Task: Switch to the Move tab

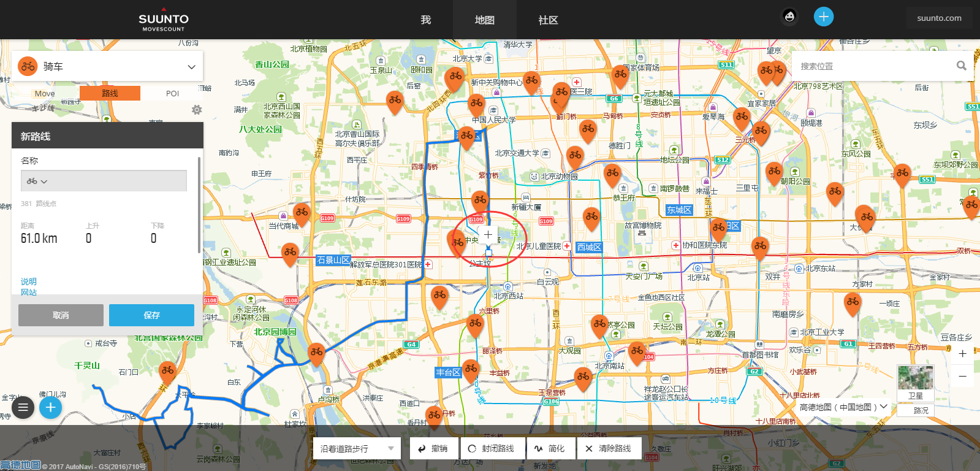Action: pyautogui.click(x=45, y=93)
